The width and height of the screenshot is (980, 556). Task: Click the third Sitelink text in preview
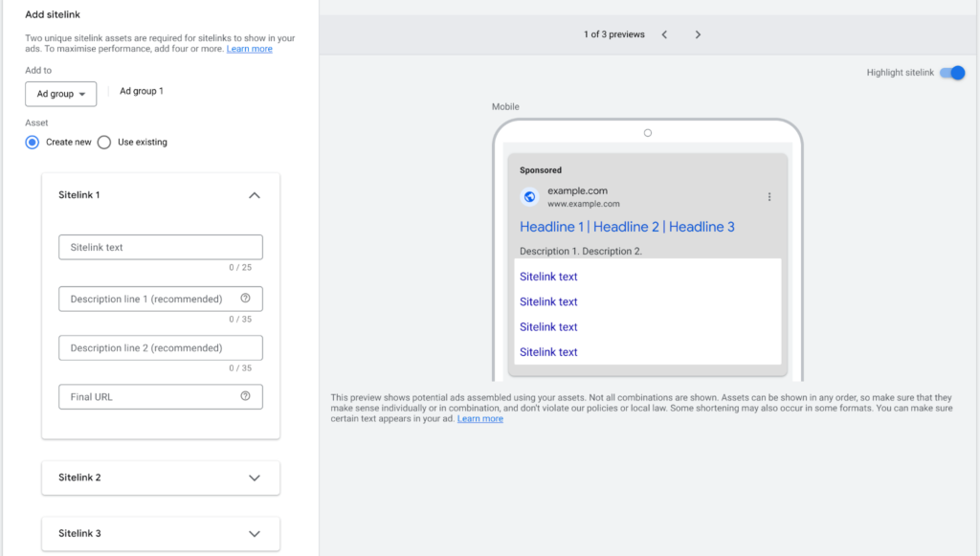tap(548, 326)
